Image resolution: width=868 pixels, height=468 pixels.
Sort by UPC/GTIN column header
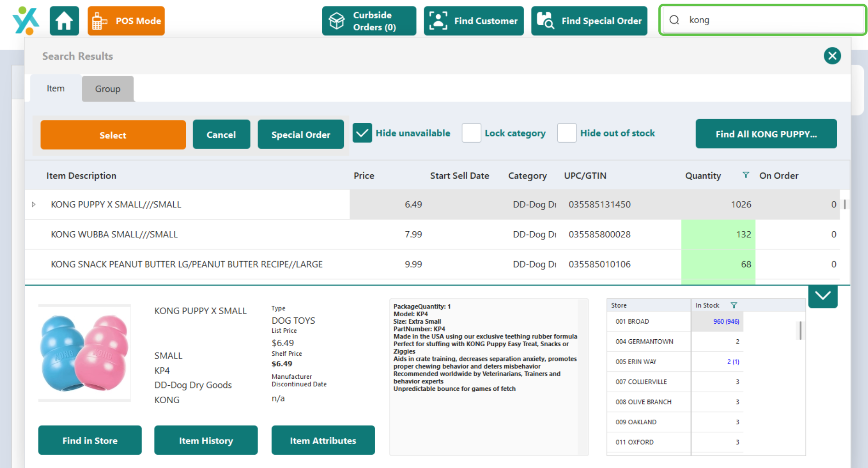tap(585, 176)
